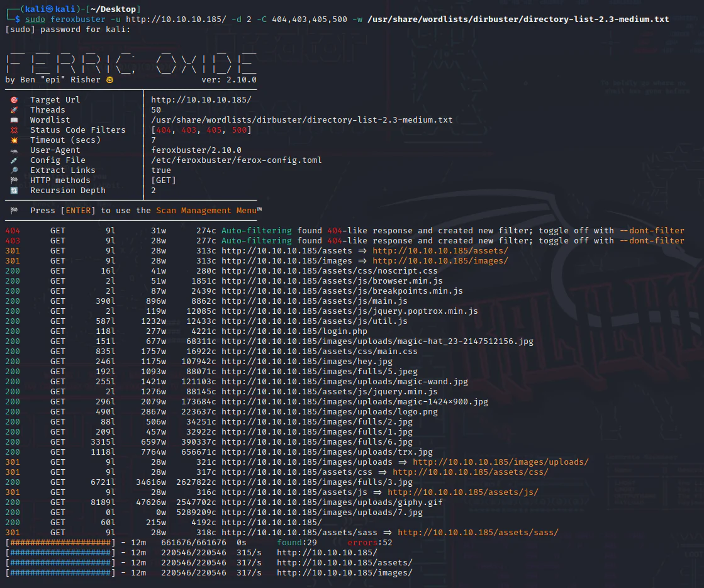Click the flag icon beside HTTP methods

14,180
